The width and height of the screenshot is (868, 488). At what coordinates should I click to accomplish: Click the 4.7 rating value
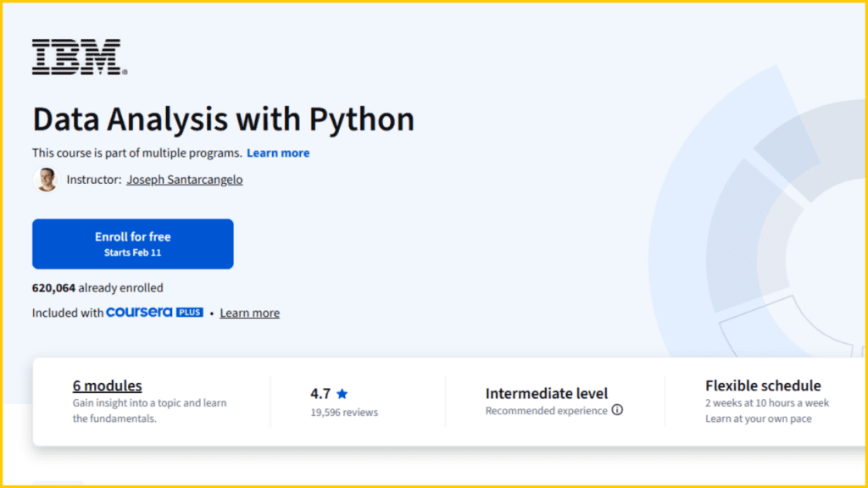[x=319, y=392]
